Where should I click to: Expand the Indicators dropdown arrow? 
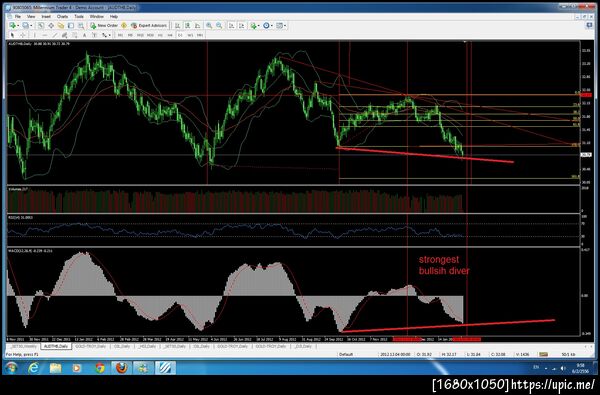[x=259, y=26]
